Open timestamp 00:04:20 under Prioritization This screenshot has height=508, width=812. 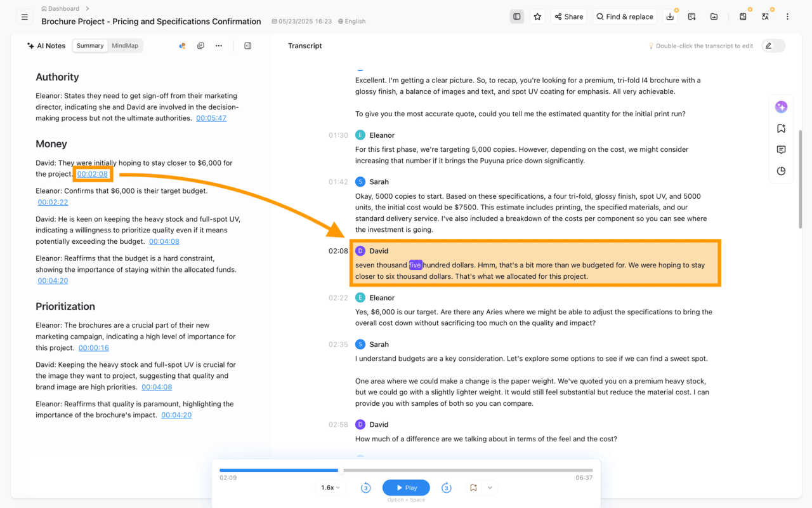coord(176,415)
